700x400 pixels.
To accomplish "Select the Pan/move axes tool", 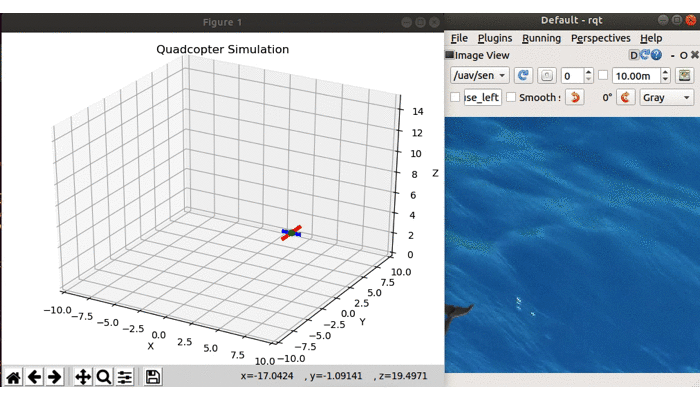I will [83, 377].
